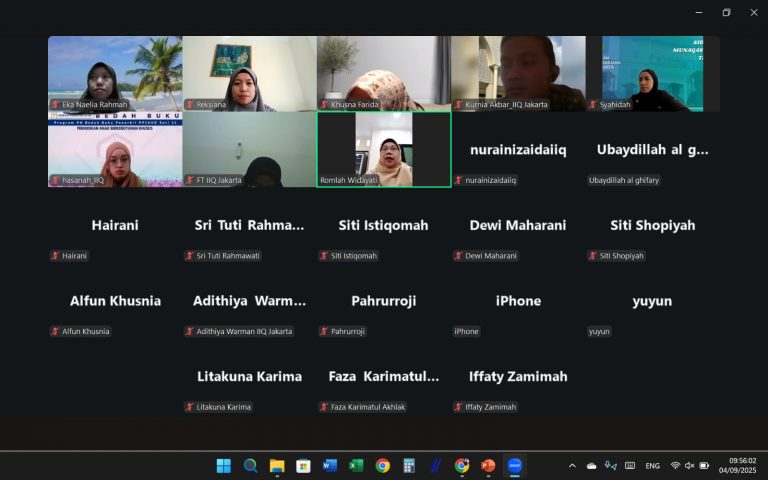Viewport: 768px width, 480px height.
Task: Select Romlah Widayati's active speaker video
Action: (x=383, y=149)
